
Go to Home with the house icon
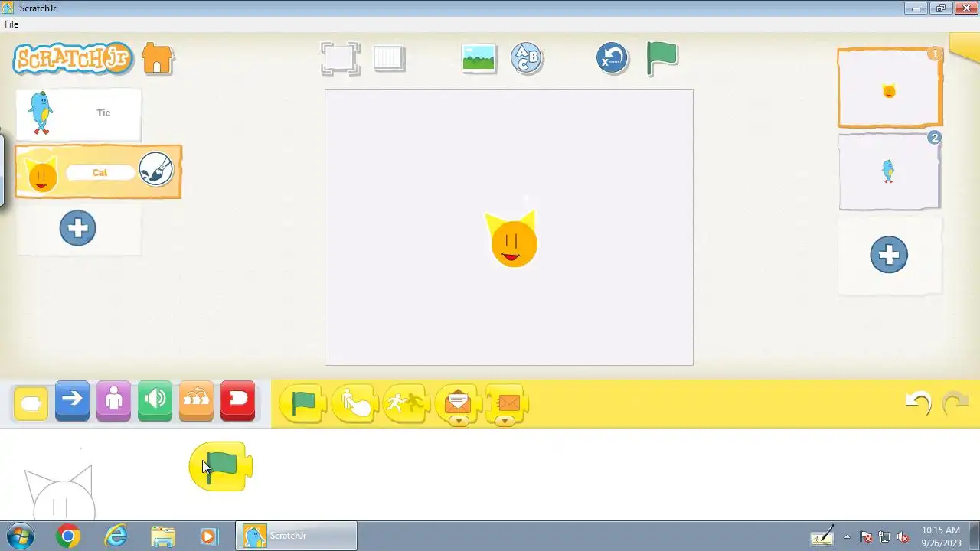click(158, 58)
